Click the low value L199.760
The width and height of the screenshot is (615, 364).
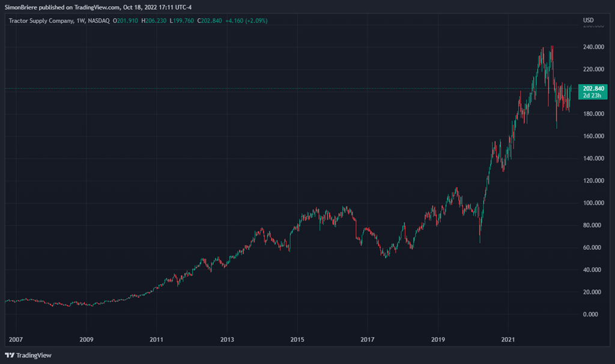point(180,20)
